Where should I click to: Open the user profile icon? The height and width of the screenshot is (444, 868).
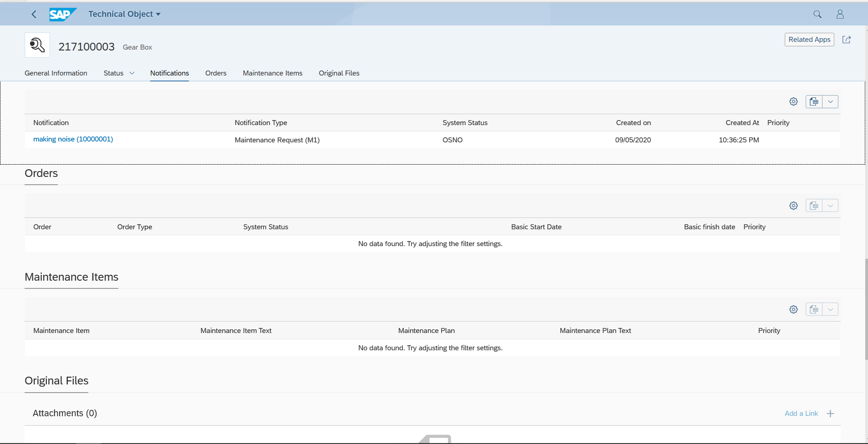pyautogui.click(x=840, y=14)
